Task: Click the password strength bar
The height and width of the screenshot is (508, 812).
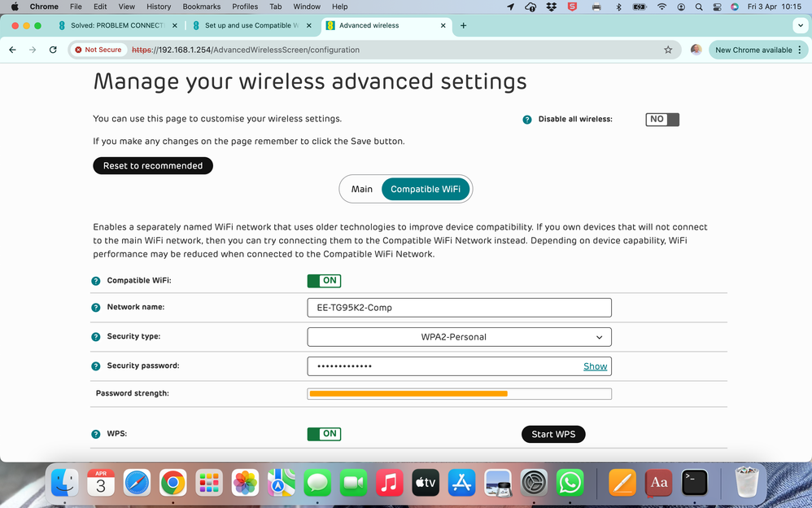Action: coord(459,394)
